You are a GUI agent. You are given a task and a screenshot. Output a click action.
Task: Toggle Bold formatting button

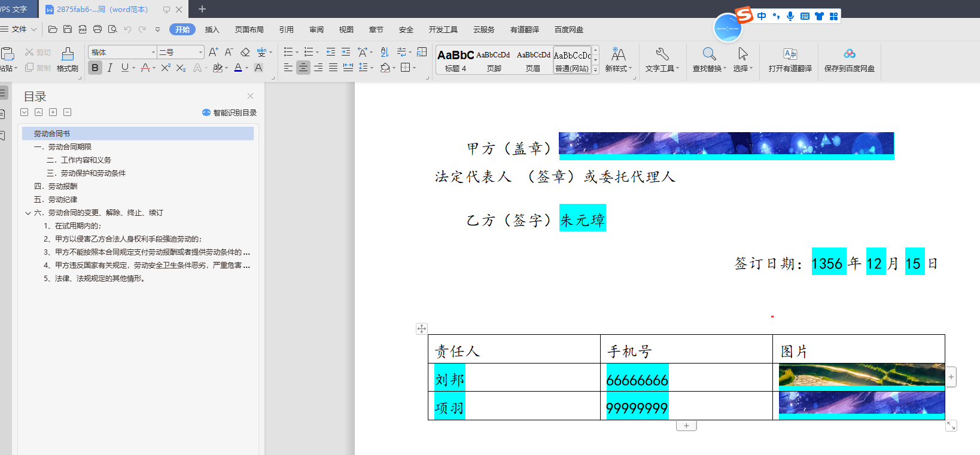coord(95,68)
